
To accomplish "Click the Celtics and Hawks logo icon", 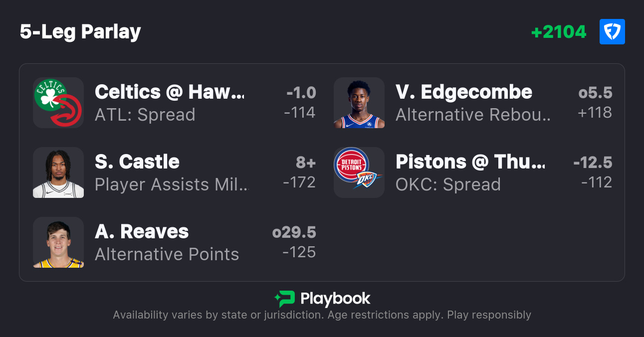I will point(58,103).
